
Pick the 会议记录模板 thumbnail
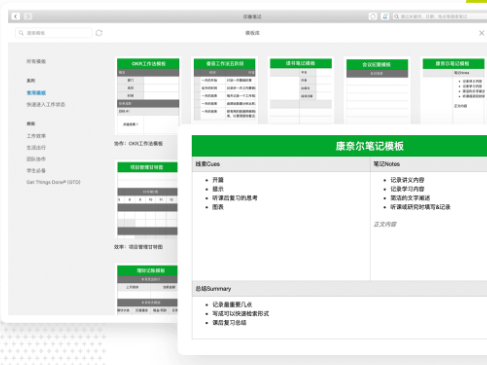pos(377,91)
